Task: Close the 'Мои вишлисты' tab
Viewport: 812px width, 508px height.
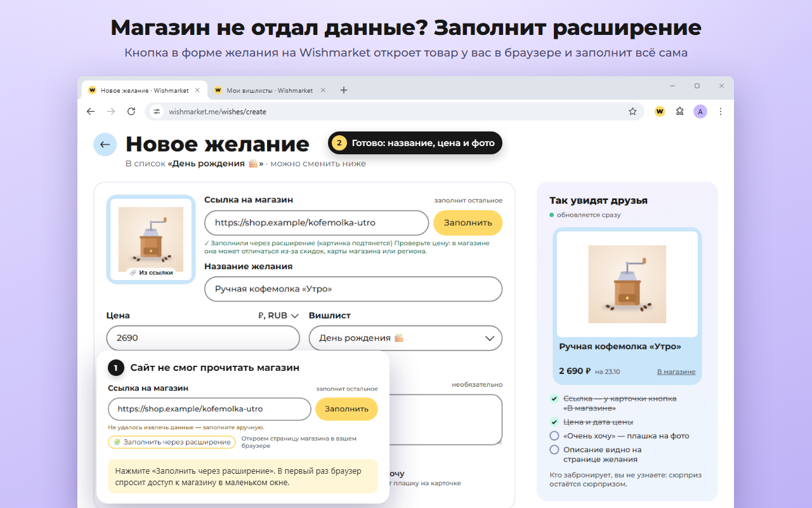Action: click(x=322, y=90)
